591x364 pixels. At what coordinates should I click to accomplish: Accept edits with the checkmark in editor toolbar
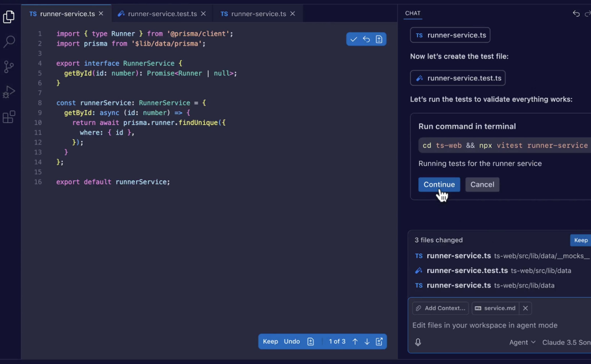pyautogui.click(x=353, y=39)
